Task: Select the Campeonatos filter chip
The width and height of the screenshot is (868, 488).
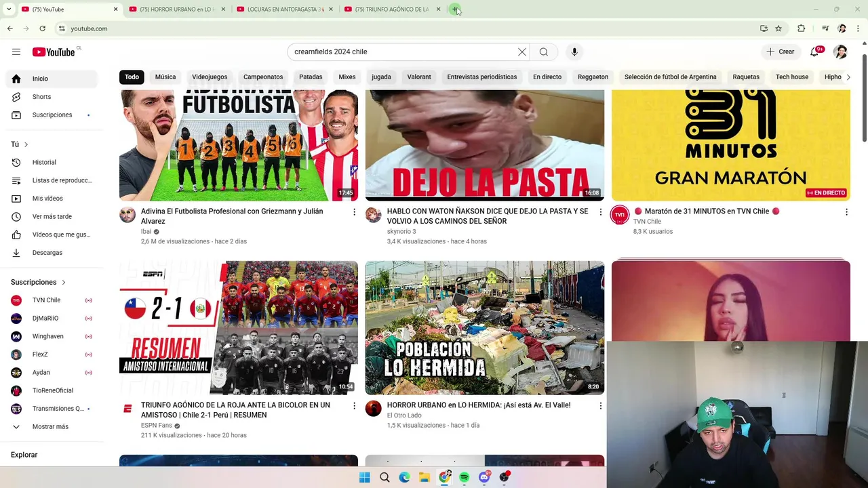Action: [x=263, y=77]
